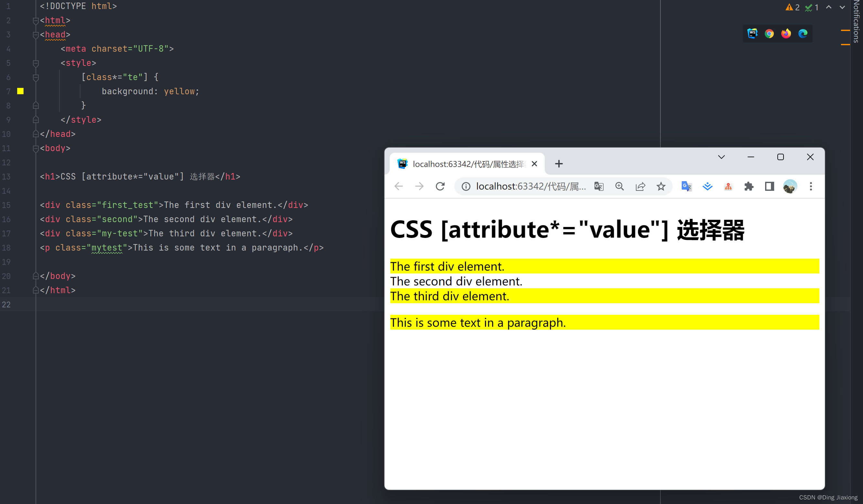Click 'This is some text in a paragraph.'
The height and width of the screenshot is (504, 863).
coord(478,323)
